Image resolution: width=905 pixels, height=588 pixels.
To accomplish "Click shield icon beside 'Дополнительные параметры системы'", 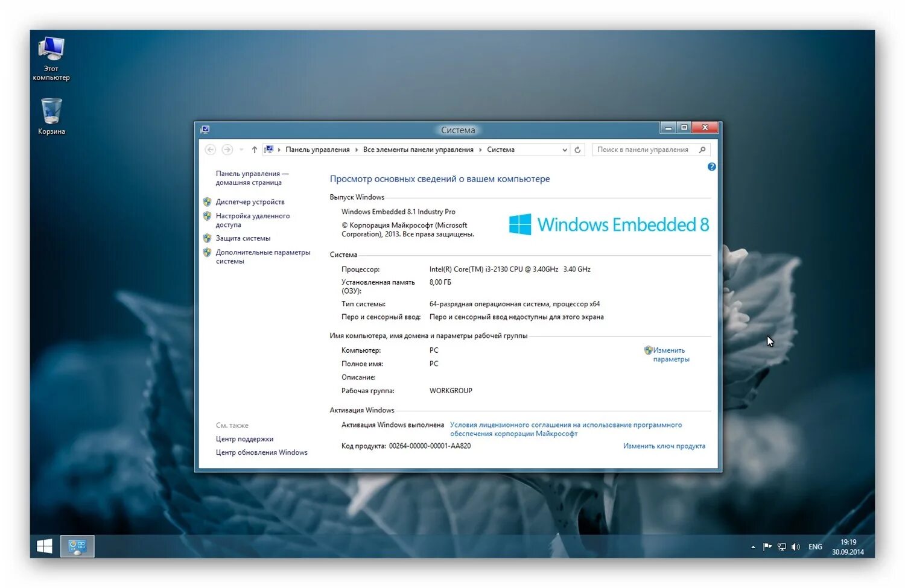I will click(207, 253).
